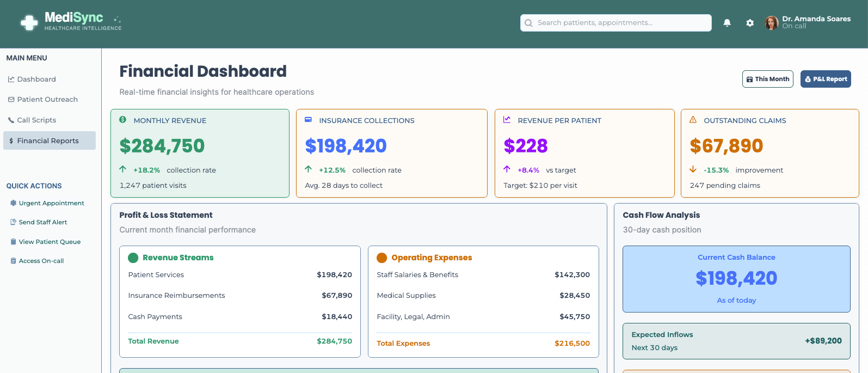Click 'Target: $210 per visit' text
This screenshot has width=868, height=373.
coord(540,185)
